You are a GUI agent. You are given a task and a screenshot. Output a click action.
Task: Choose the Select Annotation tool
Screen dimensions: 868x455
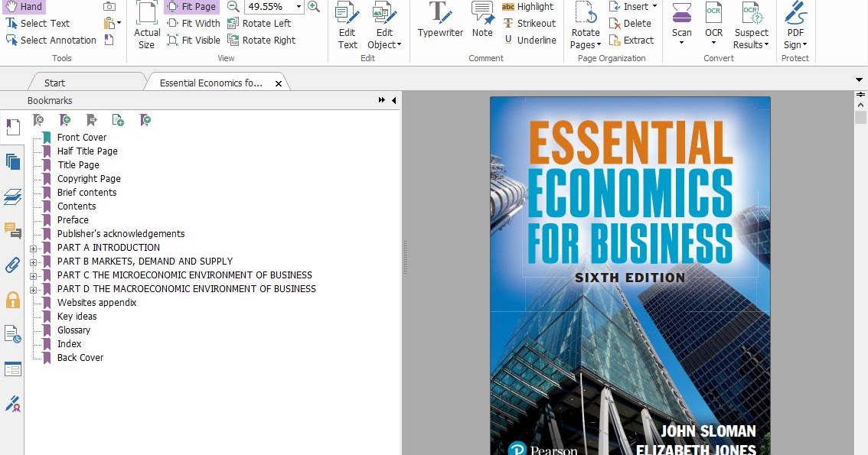coord(51,40)
